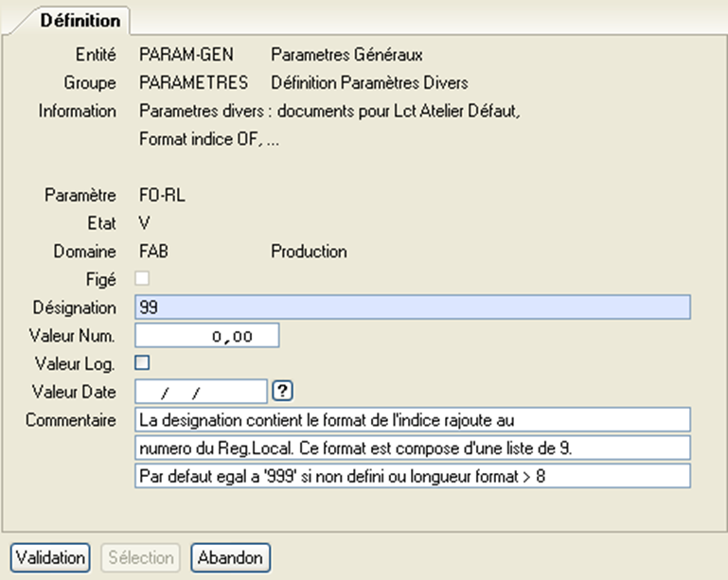Select the PARAMETRES group value
Viewport: 728px width, 580px height.
[x=193, y=82]
